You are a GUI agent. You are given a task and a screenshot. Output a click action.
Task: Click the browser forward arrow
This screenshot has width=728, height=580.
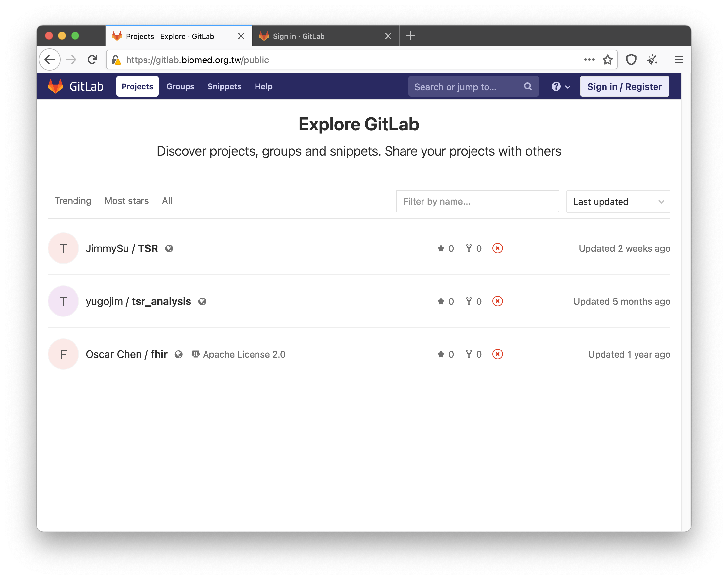71,60
